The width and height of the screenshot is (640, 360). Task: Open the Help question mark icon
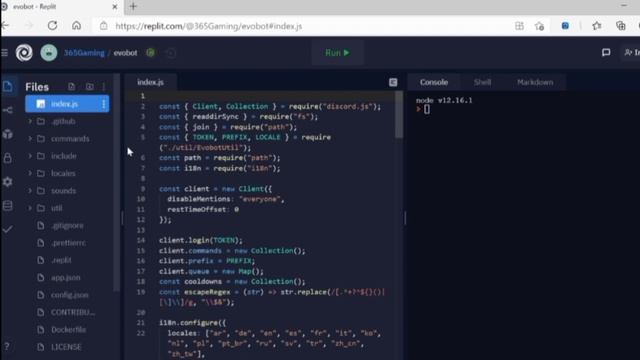pos(7,347)
